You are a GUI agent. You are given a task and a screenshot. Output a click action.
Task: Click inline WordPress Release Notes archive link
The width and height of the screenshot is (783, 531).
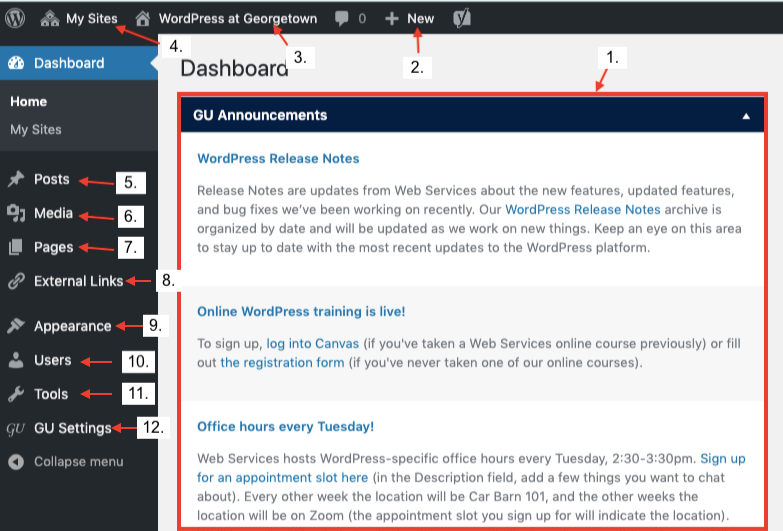(583, 209)
